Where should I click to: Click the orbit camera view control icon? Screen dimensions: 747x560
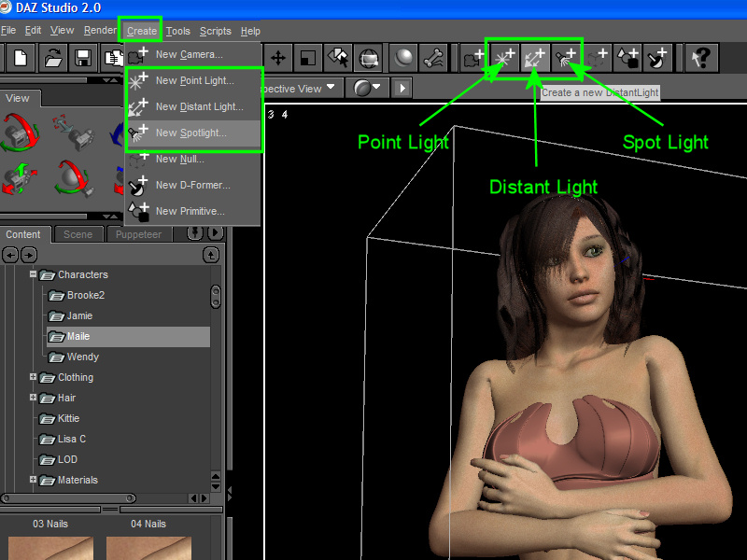click(20, 133)
